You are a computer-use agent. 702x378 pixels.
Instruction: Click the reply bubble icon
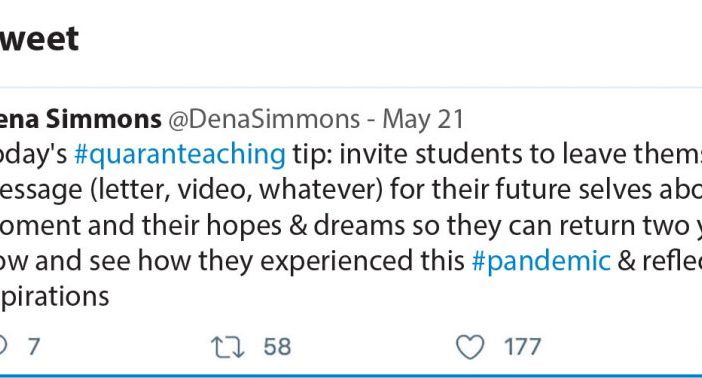pos(3,347)
